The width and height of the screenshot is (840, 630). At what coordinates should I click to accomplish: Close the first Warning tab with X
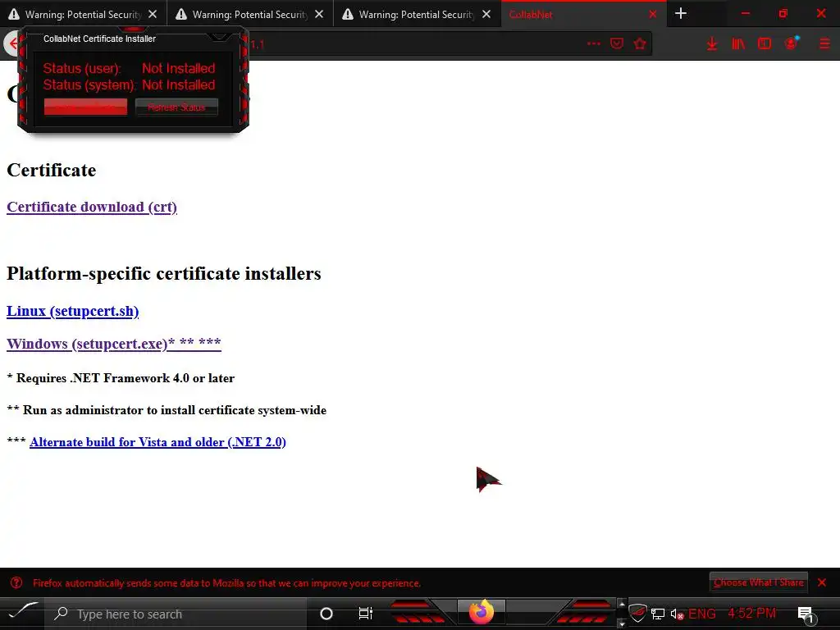pos(153,15)
